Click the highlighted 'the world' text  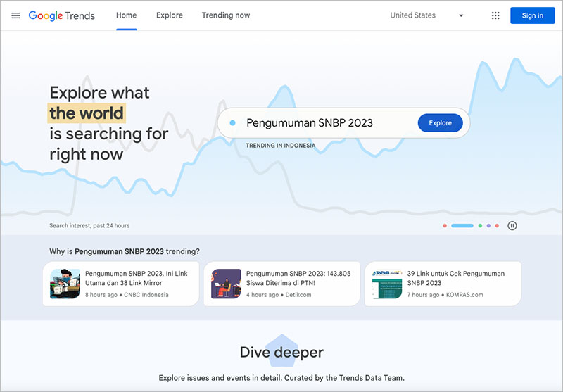pyautogui.click(x=87, y=113)
